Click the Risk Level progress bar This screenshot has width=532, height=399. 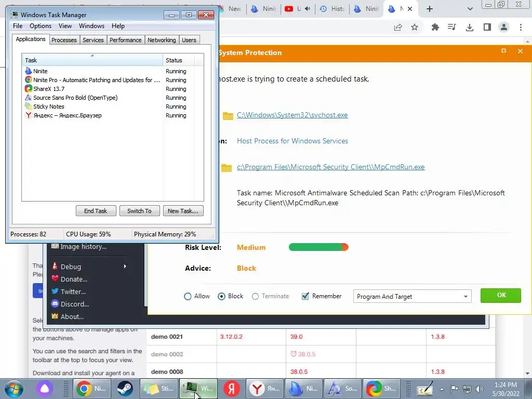[x=318, y=247]
